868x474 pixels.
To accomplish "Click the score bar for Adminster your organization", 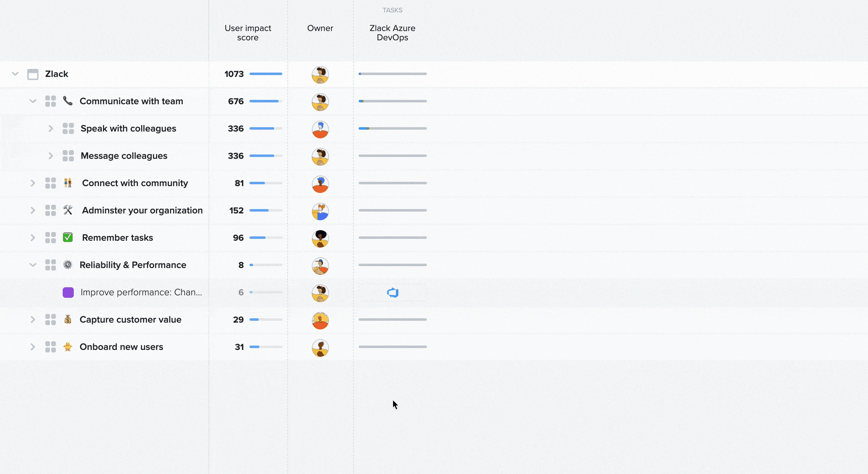I will (x=266, y=210).
